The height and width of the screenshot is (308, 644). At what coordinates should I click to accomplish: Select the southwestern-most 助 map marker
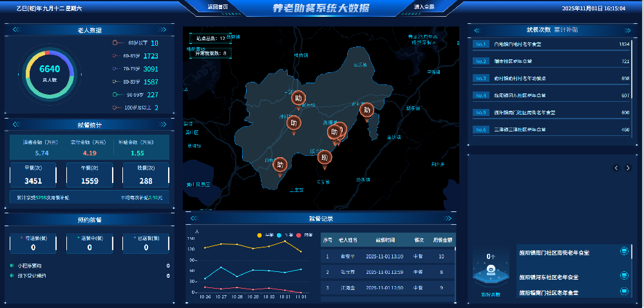[280, 165]
